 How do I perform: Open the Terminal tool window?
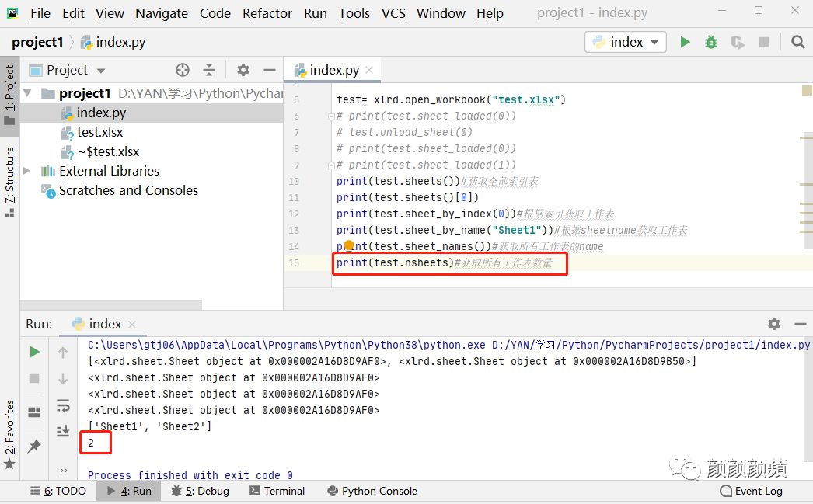pos(277,491)
